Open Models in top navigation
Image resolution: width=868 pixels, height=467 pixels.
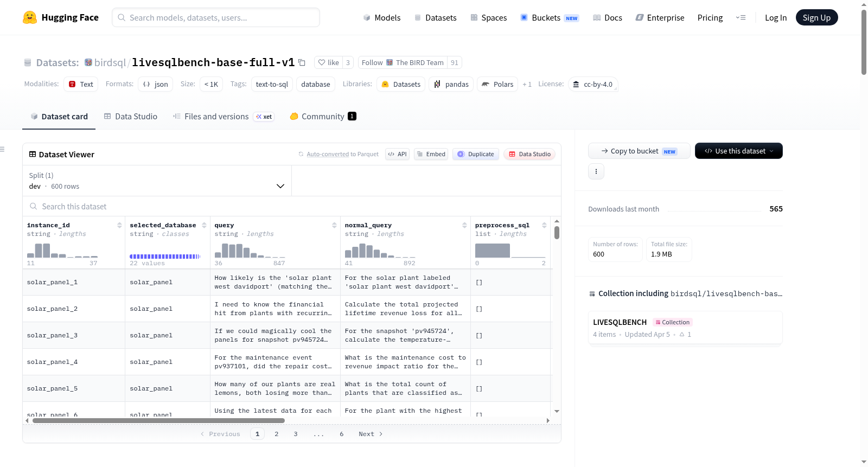pos(382,17)
